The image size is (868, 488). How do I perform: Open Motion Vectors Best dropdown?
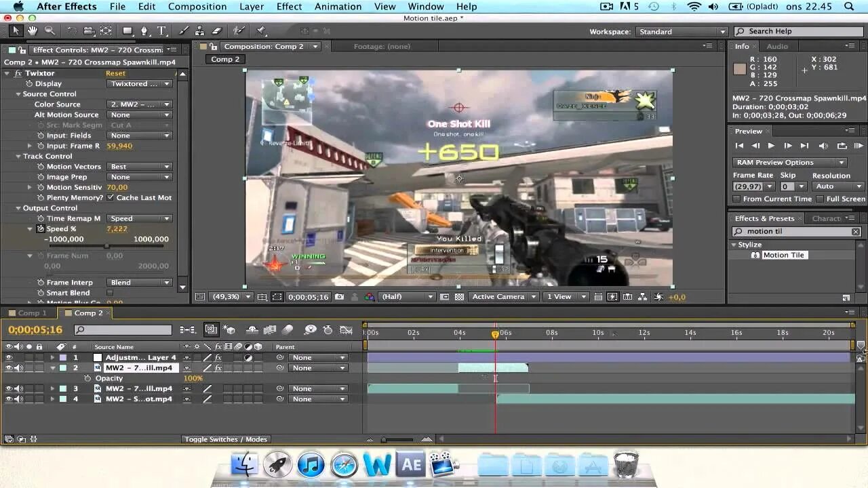pyautogui.click(x=140, y=167)
